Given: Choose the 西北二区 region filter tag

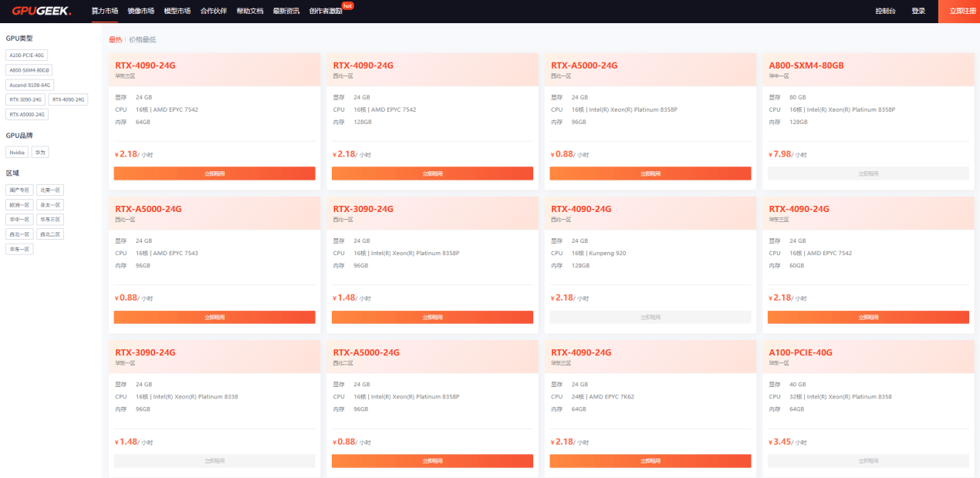Looking at the screenshot, I should click(x=50, y=234).
